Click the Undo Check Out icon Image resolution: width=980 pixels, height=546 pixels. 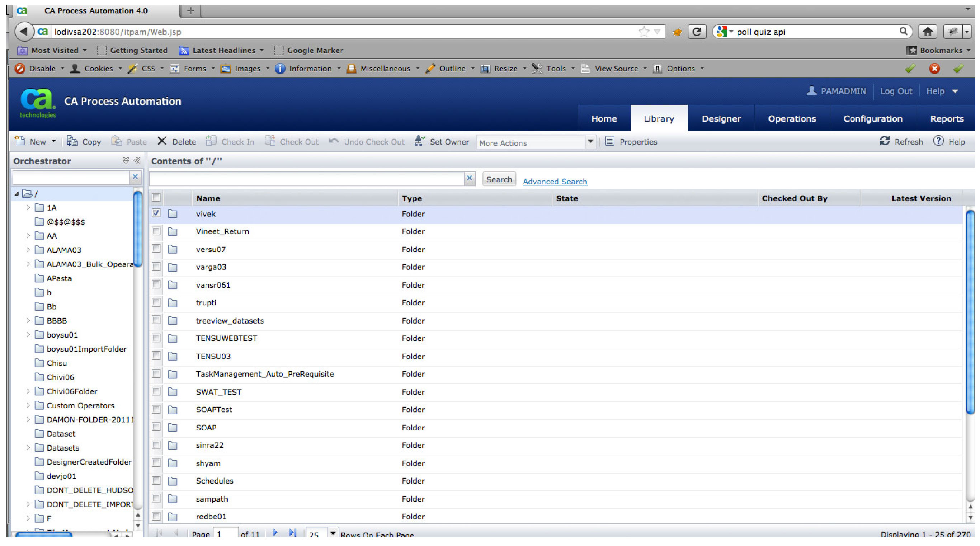pos(333,141)
